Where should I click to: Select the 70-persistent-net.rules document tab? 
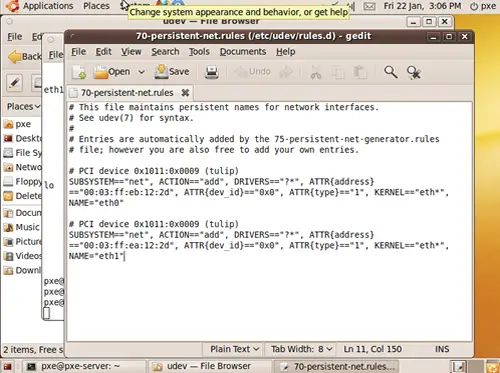tap(127, 93)
